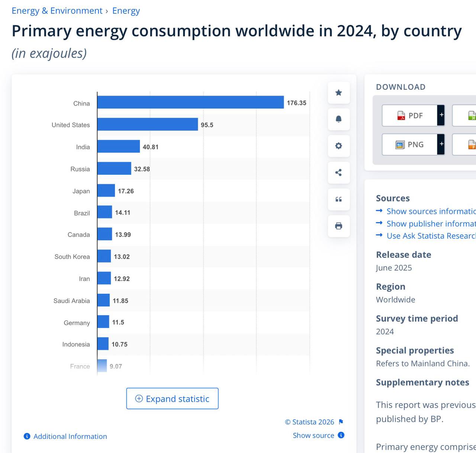The width and height of the screenshot is (476, 453).
Task: Download the statistic as PDF
Action: coord(409,115)
